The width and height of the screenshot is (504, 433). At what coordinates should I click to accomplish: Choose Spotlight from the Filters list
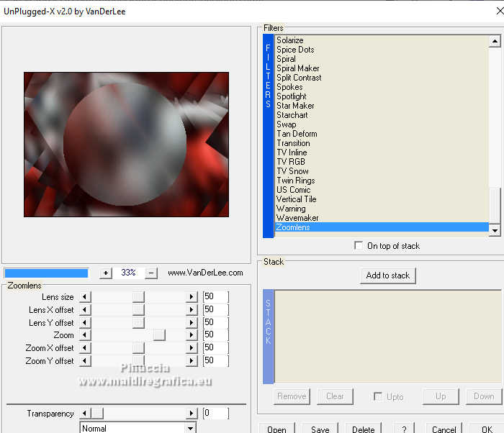(x=292, y=96)
